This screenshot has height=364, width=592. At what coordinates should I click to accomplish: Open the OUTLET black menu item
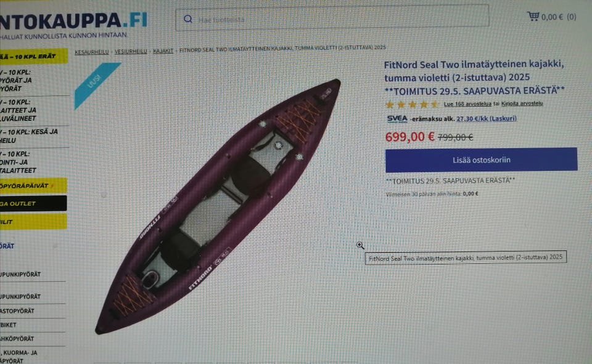click(x=33, y=203)
